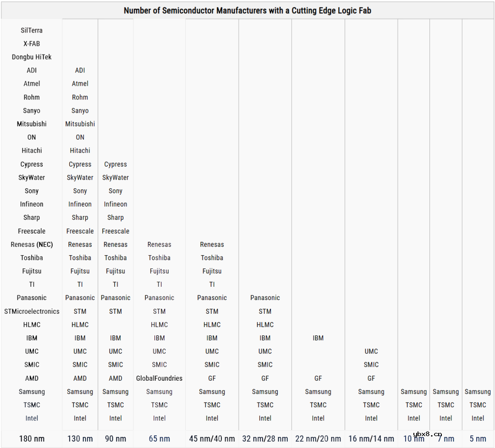Viewport: 495px width, 448px height.
Task: Select the 22 nm/20 nm column label
Action: click(x=318, y=438)
